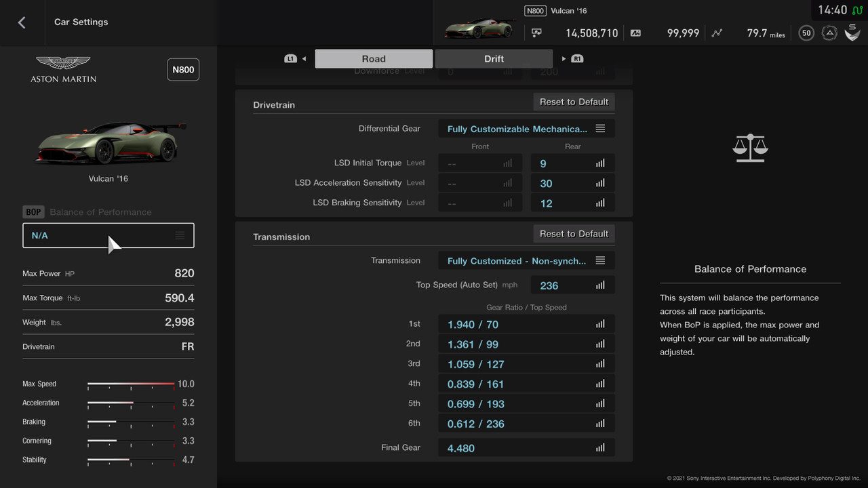Edit 3rd gear ratio 1.059 / 127
Screen dimensions: 868x488
click(526, 364)
